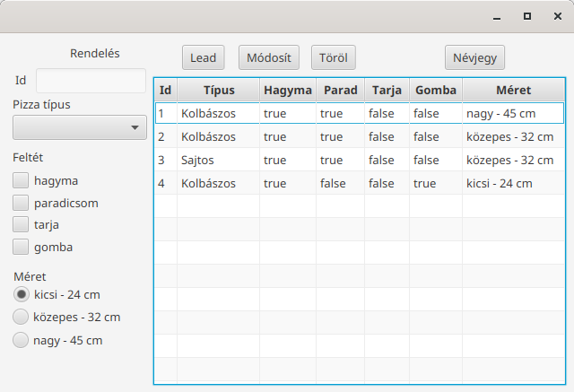Maximize the application window

pos(527,16)
